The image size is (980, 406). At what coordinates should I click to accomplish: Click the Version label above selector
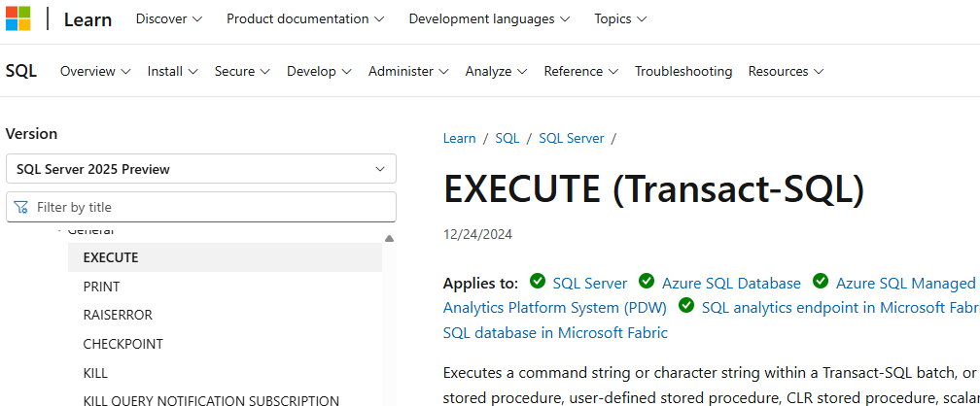[31, 134]
